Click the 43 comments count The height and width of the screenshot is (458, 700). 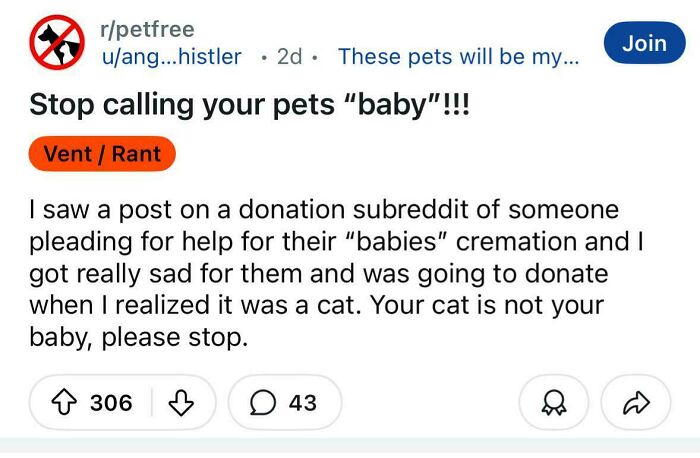pos(302,403)
